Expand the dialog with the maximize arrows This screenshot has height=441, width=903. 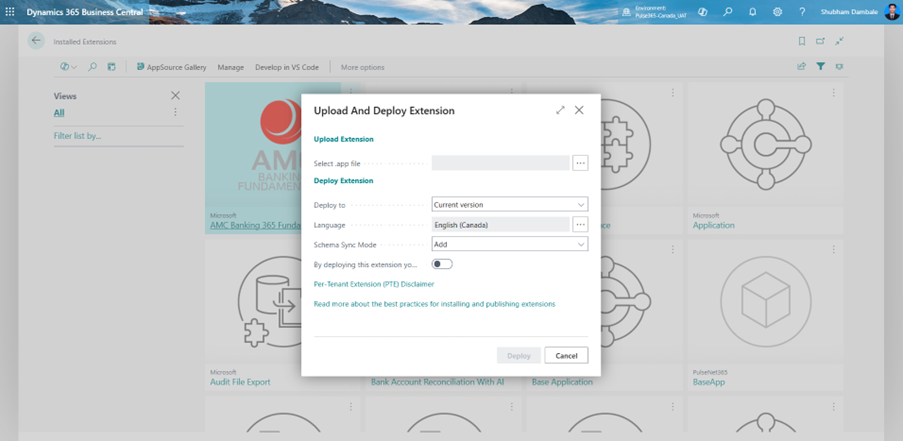click(x=560, y=111)
